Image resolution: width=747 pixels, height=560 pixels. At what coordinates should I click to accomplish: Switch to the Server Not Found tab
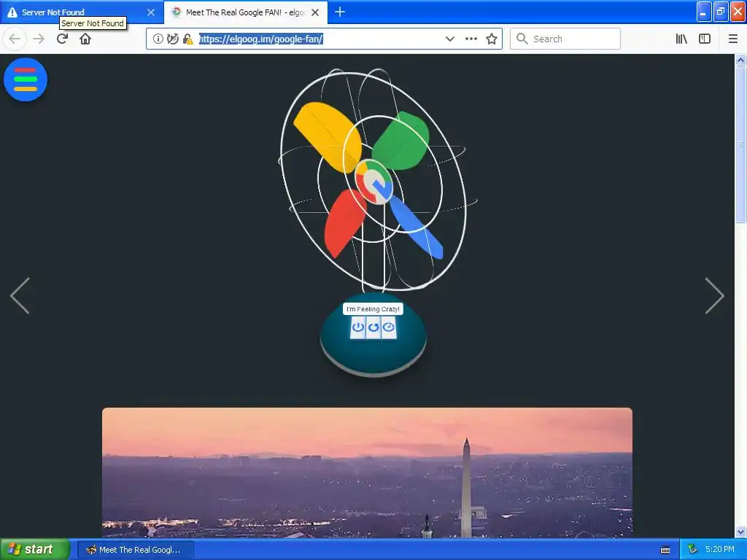click(x=81, y=12)
